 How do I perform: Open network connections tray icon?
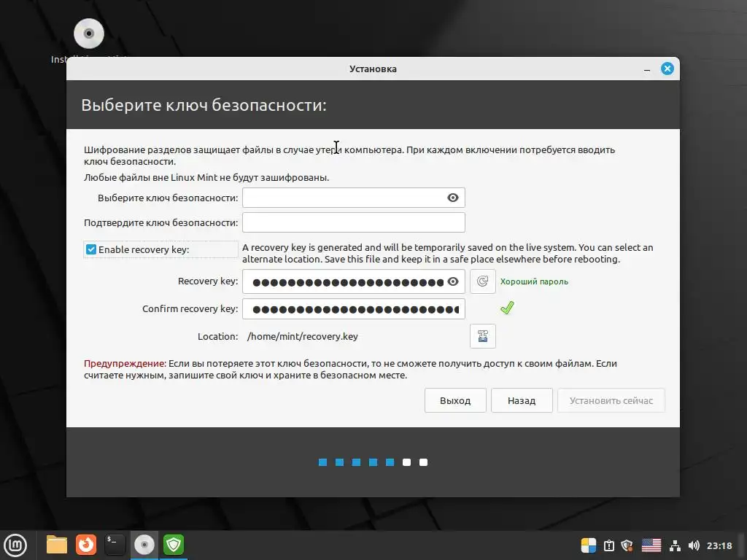pos(675,545)
